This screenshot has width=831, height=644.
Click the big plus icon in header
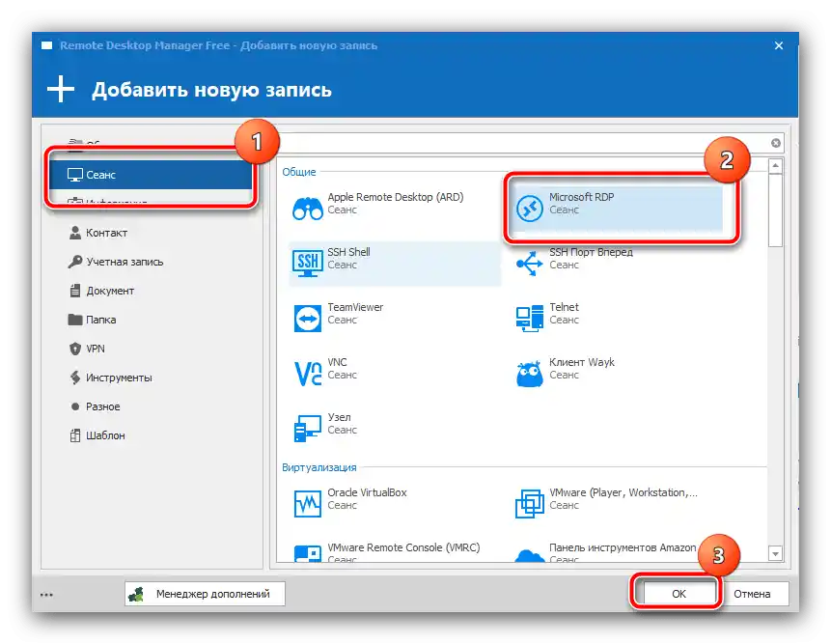[x=61, y=89]
